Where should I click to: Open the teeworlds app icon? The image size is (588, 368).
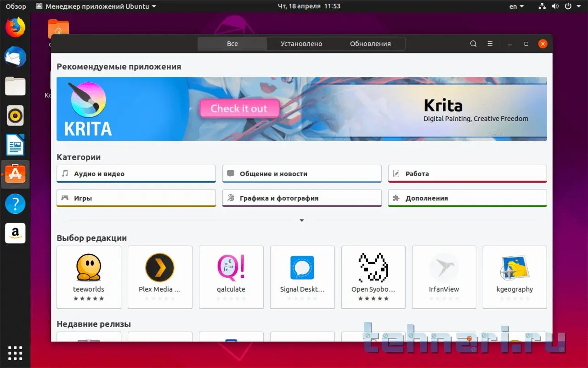click(x=89, y=267)
